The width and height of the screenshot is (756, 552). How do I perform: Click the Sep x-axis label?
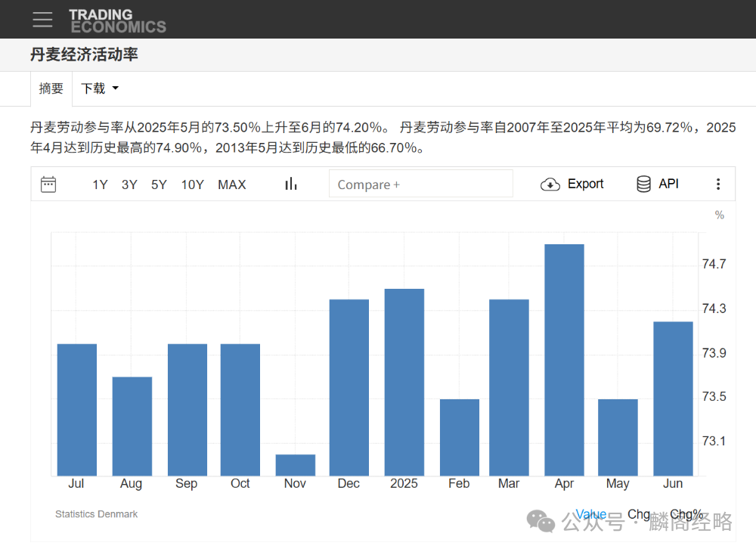[x=187, y=483]
